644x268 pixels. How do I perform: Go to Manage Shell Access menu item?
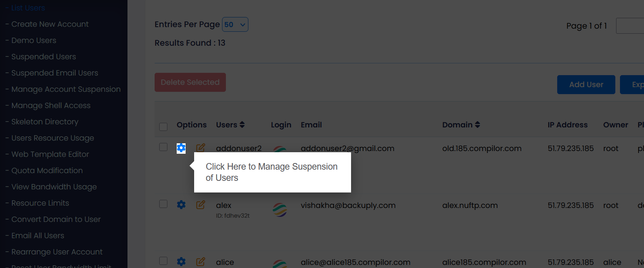point(51,105)
